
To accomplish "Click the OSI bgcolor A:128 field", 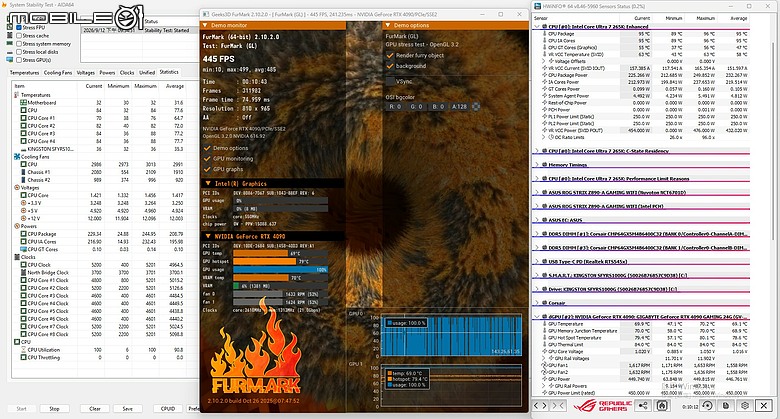I will [459, 106].
